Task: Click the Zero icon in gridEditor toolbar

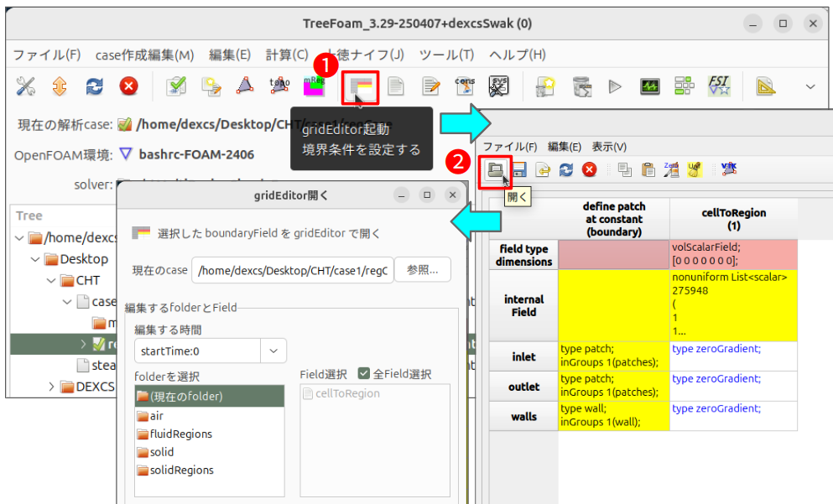Action: click(x=671, y=170)
